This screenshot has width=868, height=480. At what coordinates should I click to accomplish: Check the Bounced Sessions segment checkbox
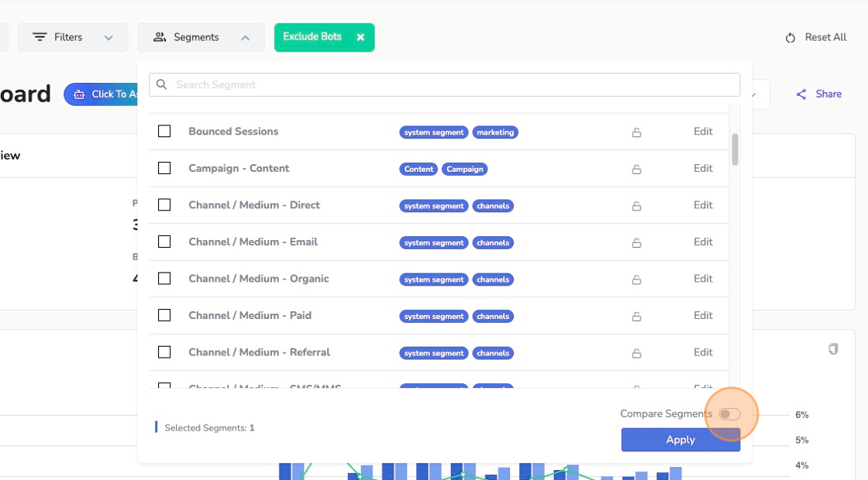tap(164, 131)
